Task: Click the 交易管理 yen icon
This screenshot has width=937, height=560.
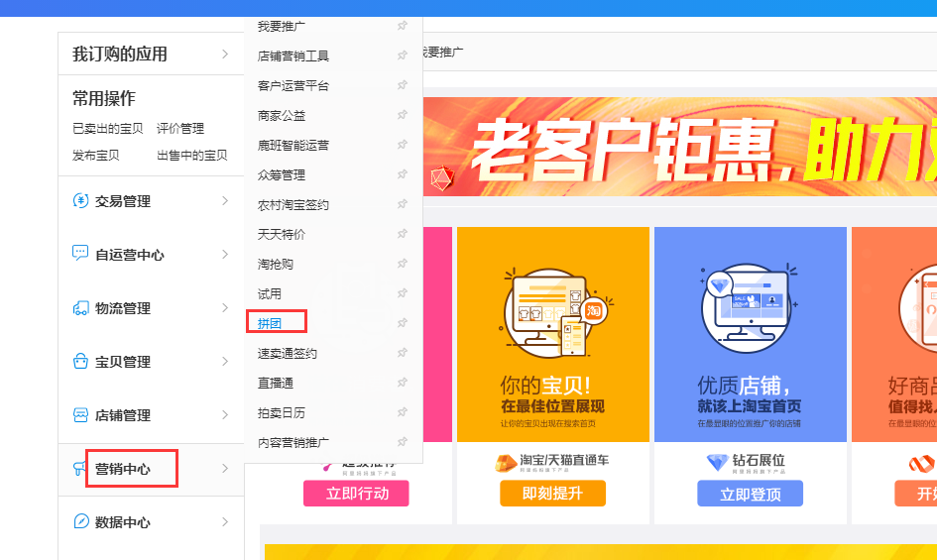Action: (x=80, y=201)
